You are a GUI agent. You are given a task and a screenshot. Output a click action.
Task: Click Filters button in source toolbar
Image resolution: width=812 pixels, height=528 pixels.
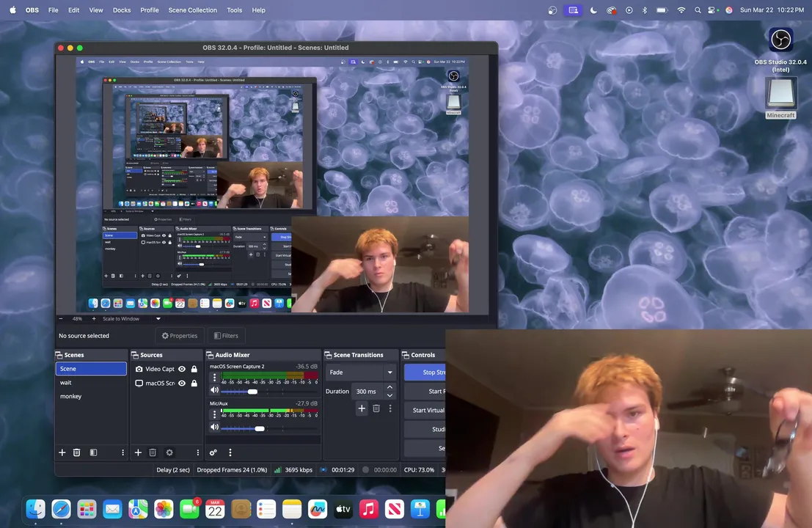tap(227, 335)
